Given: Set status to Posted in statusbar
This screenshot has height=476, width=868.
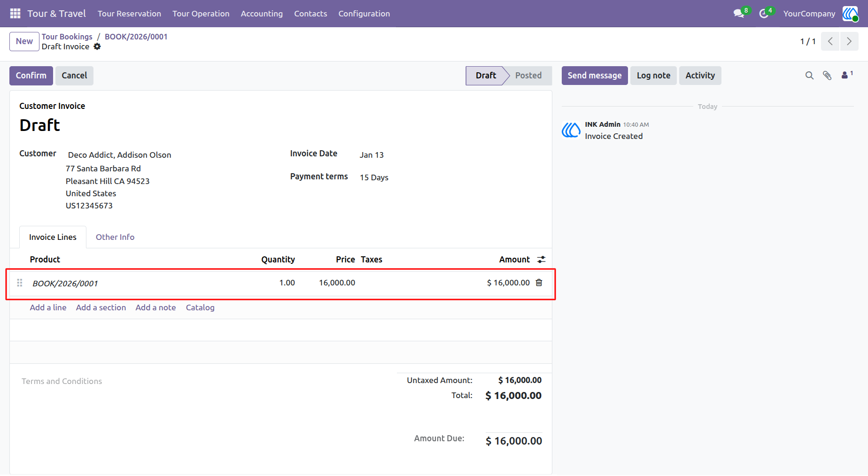Looking at the screenshot, I should tap(528, 76).
